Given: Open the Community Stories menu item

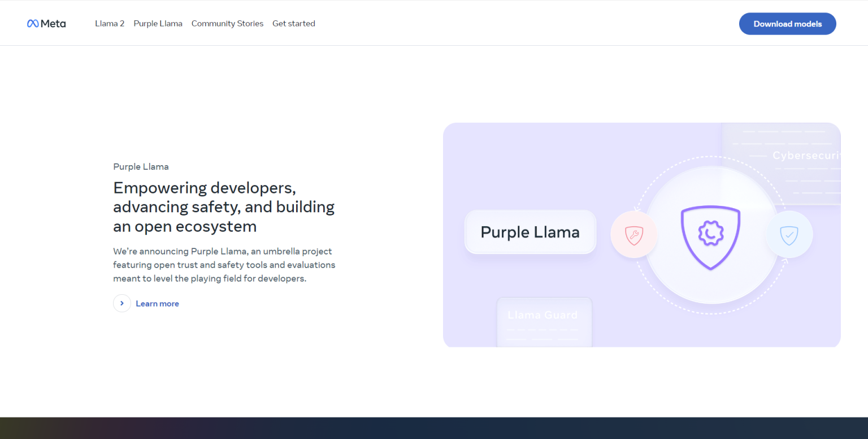Looking at the screenshot, I should pos(227,24).
